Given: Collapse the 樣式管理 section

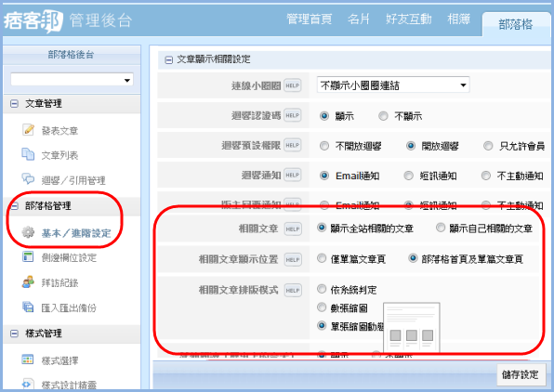Looking at the screenshot, I should click(14, 333).
